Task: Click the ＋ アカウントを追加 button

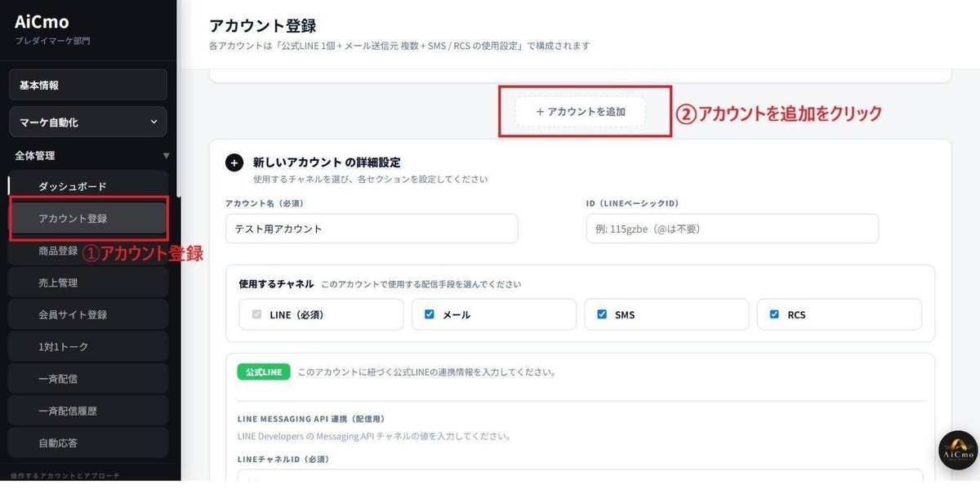Action: (x=580, y=112)
